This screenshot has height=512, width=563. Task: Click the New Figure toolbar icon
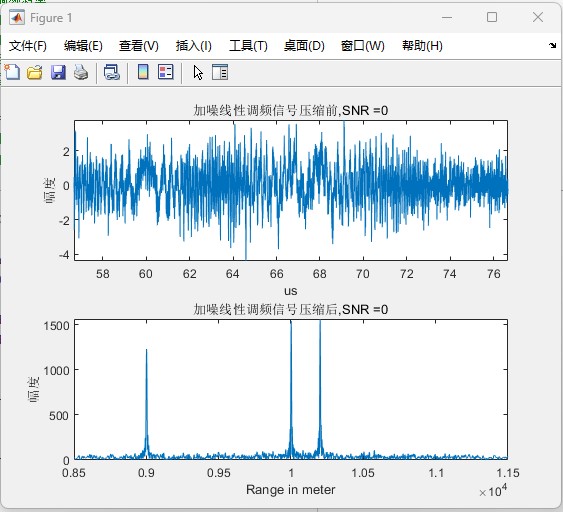13,73
